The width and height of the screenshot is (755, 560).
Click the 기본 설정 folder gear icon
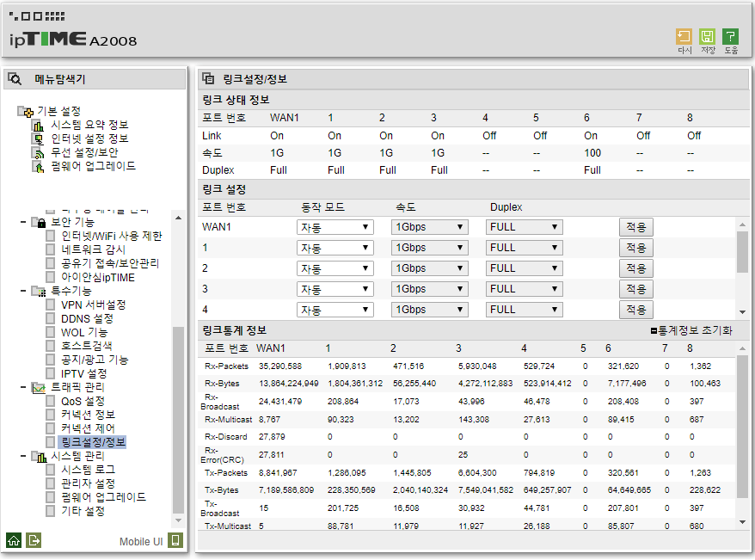tap(26, 112)
